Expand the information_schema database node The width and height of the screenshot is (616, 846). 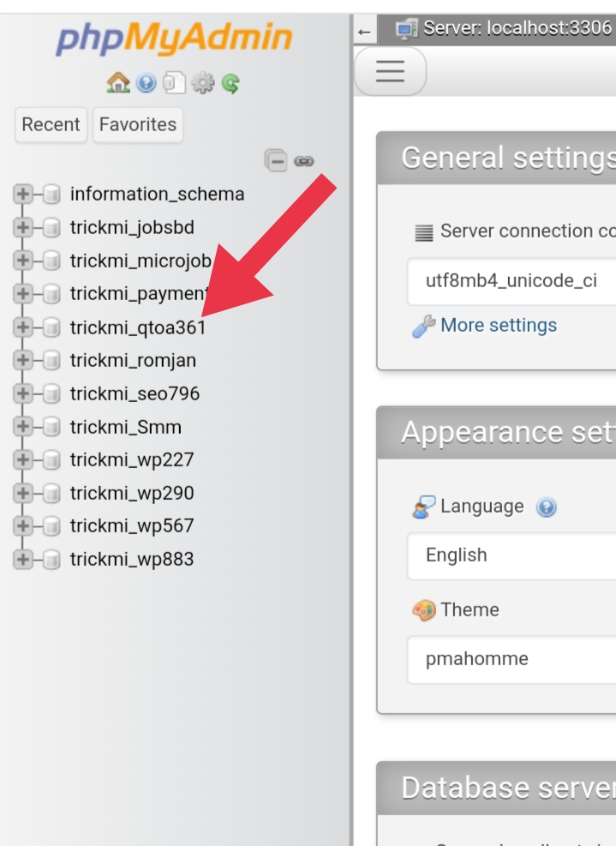22,195
